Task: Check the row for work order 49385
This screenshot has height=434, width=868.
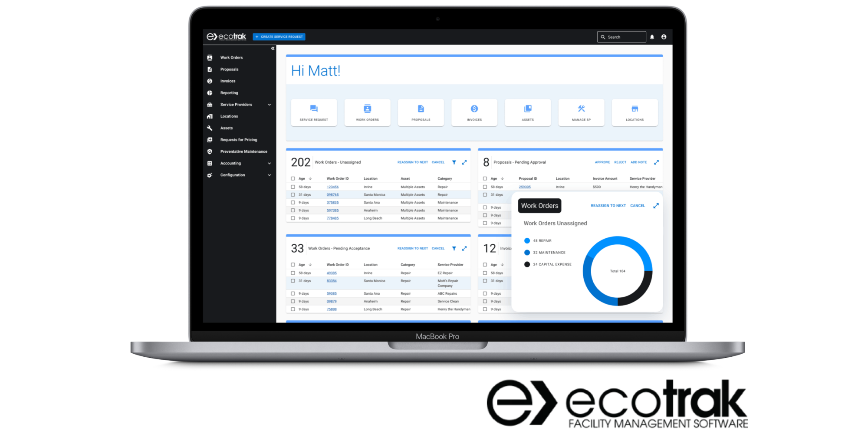Action: coord(293,273)
